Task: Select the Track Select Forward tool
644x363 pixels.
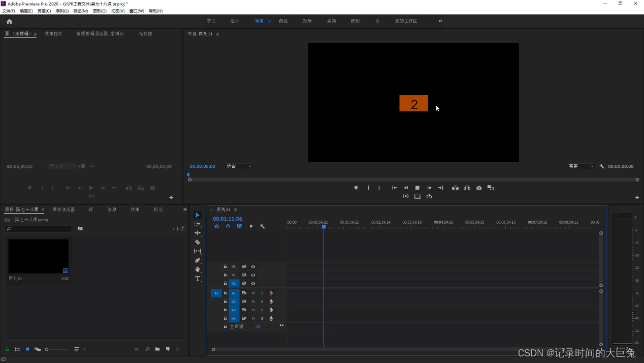Action: [x=198, y=224]
